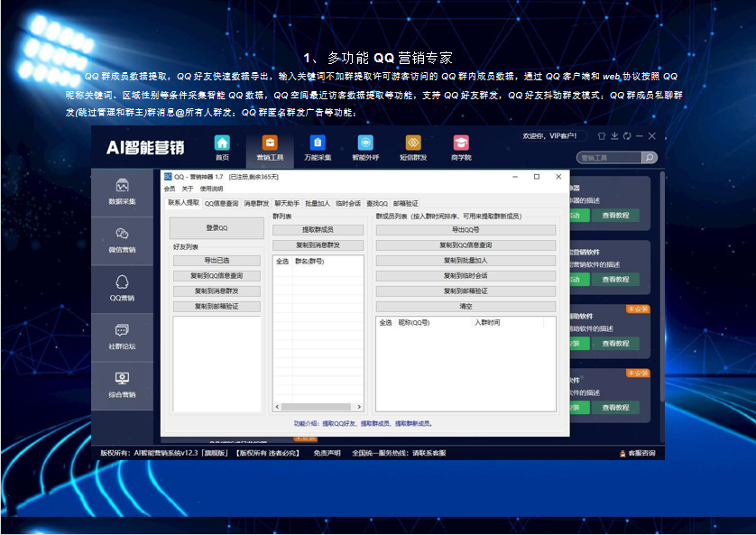Click 全选 header in the 群列表 table
The image size is (756, 535).
[x=282, y=262]
